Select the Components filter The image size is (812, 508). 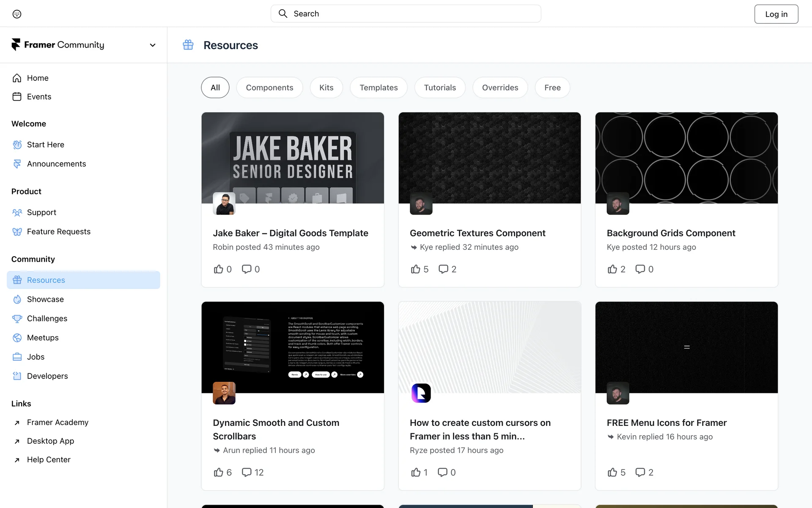tap(269, 88)
